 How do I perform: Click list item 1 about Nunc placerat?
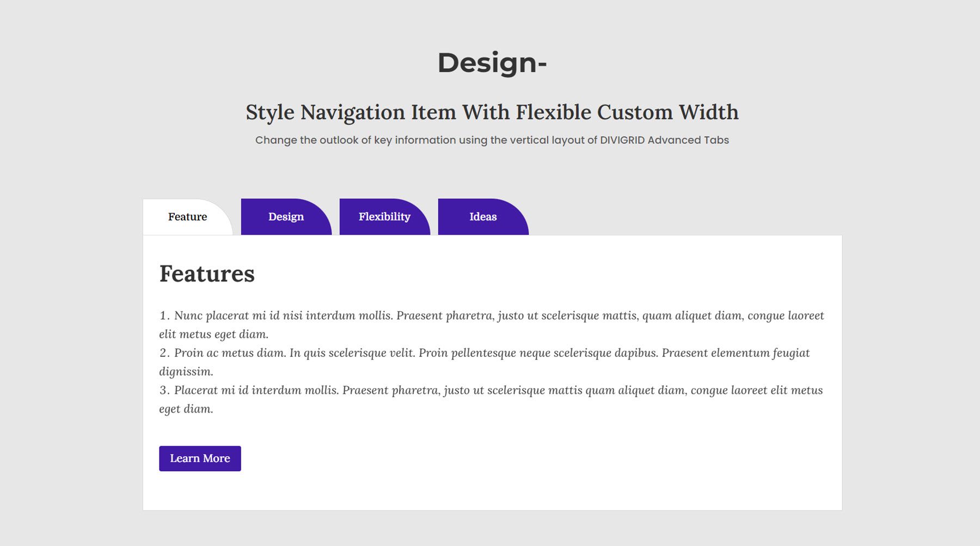(490, 315)
